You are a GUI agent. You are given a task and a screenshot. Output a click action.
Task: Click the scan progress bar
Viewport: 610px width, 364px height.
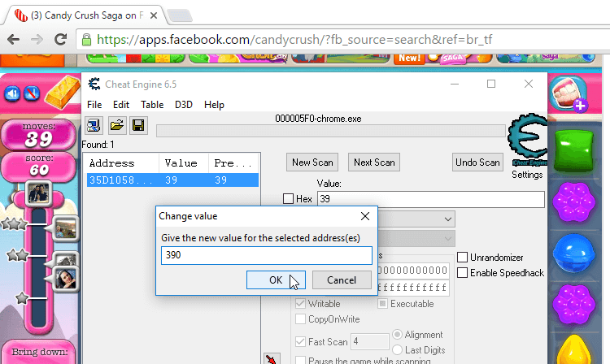coord(331,131)
